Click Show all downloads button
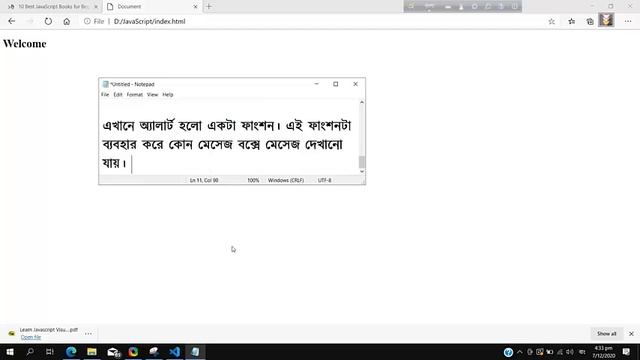The image size is (640, 360). [x=607, y=333]
